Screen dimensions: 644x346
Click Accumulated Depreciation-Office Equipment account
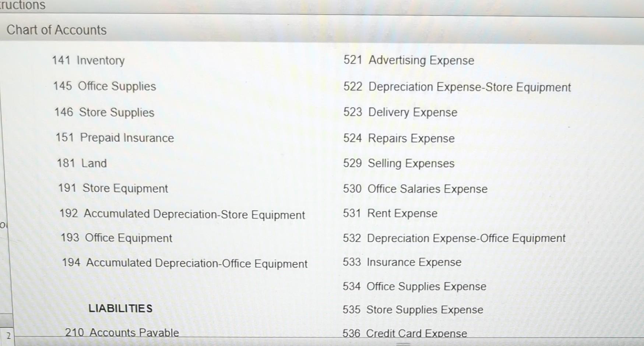tap(183, 264)
